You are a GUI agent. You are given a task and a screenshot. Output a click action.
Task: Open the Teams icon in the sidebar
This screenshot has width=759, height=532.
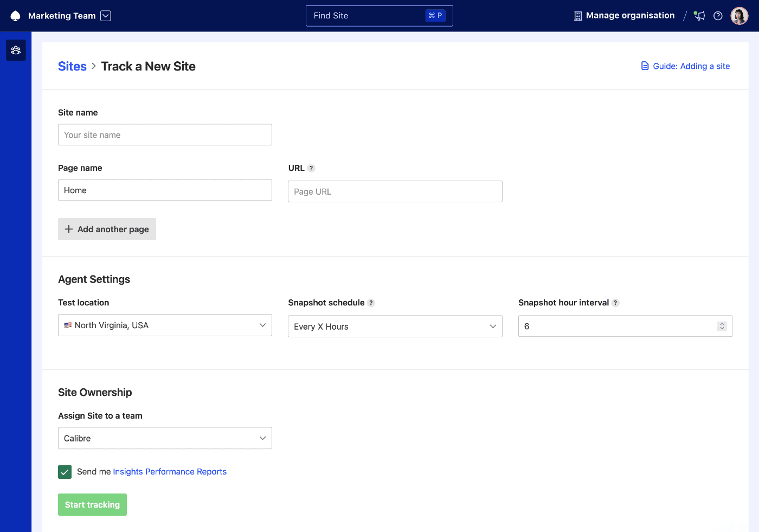tap(16, 50)
